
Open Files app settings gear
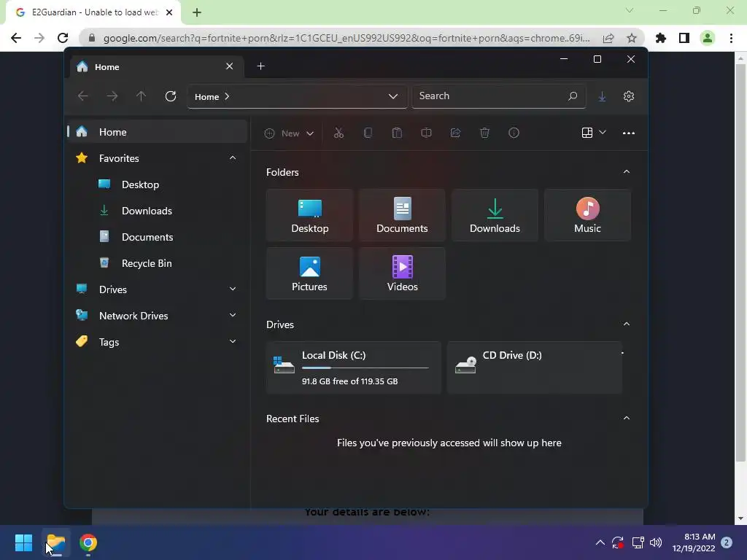(x=629, y=96)
